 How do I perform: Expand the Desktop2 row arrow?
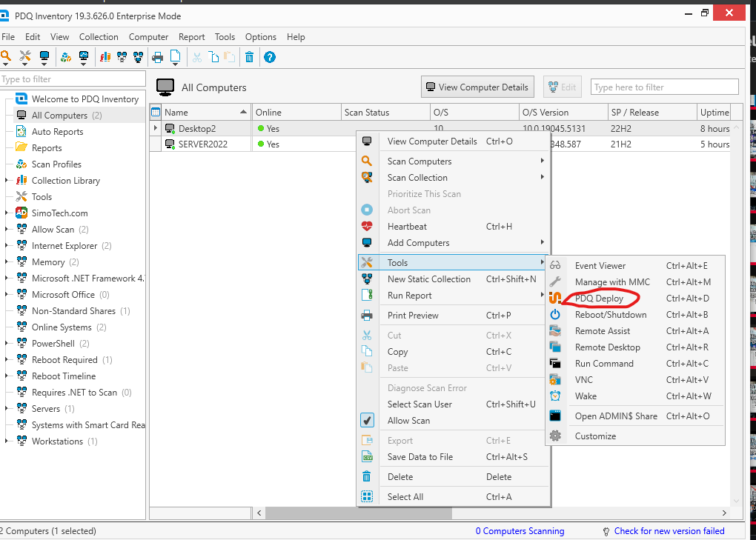click(155, 128)
